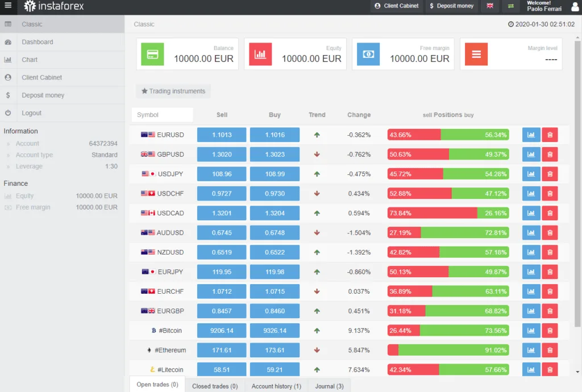Change language via UK flag icon
Image resolution: width=582 pixels, height=392 pixels.
(x=490, y=6)
